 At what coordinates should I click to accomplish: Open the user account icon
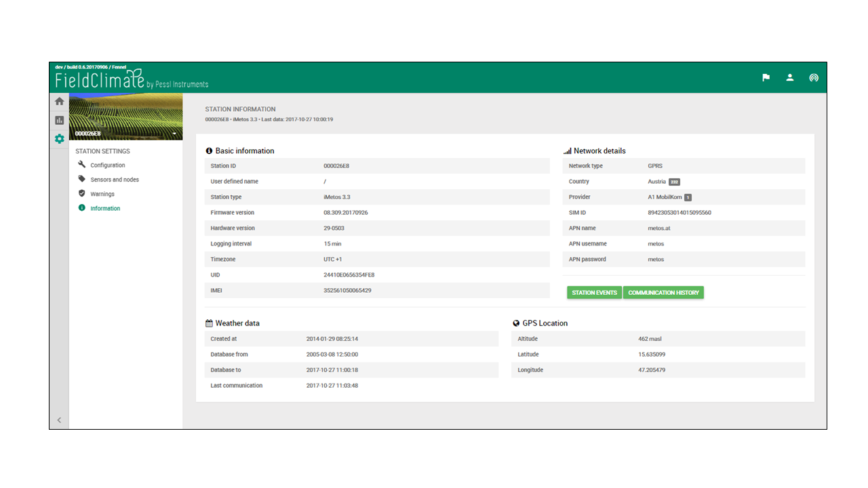click(x=790, y=77)
